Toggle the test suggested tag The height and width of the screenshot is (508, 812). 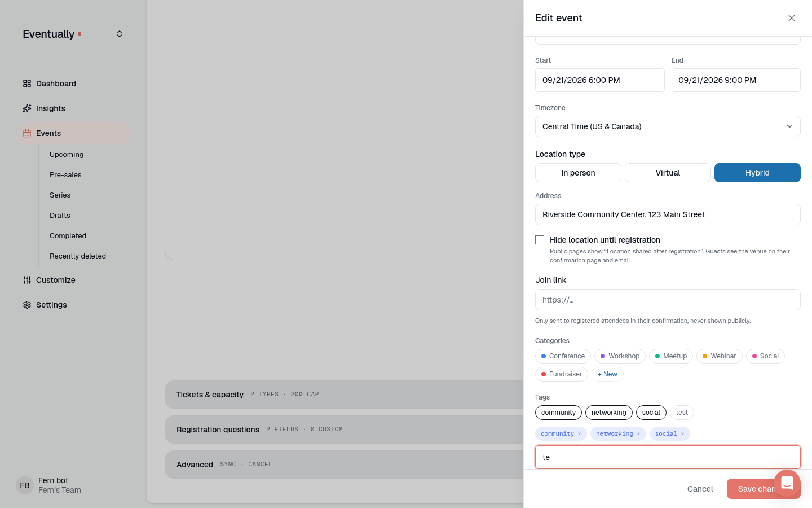point(682,413)
